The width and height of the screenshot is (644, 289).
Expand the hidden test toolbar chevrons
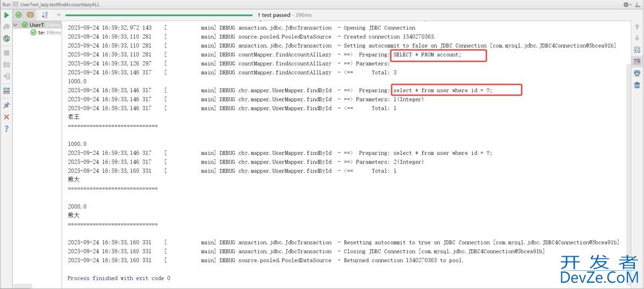pos(58,15)
